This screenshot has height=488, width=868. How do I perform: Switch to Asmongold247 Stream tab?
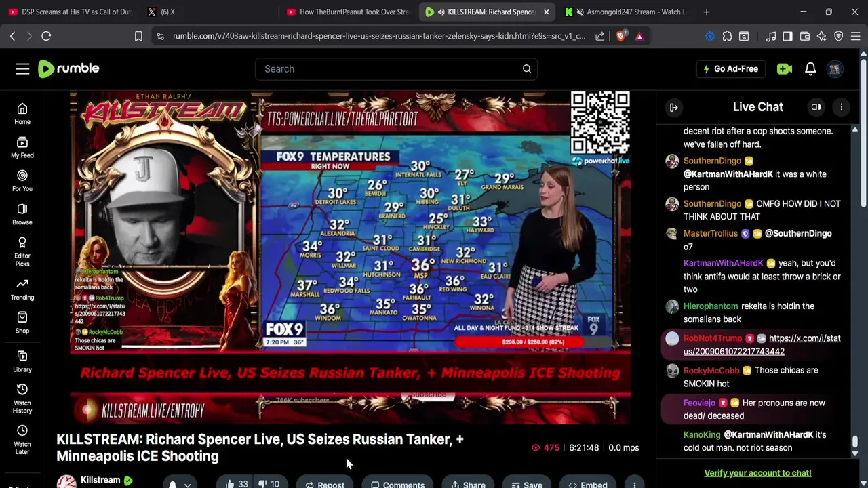(627, 12)
